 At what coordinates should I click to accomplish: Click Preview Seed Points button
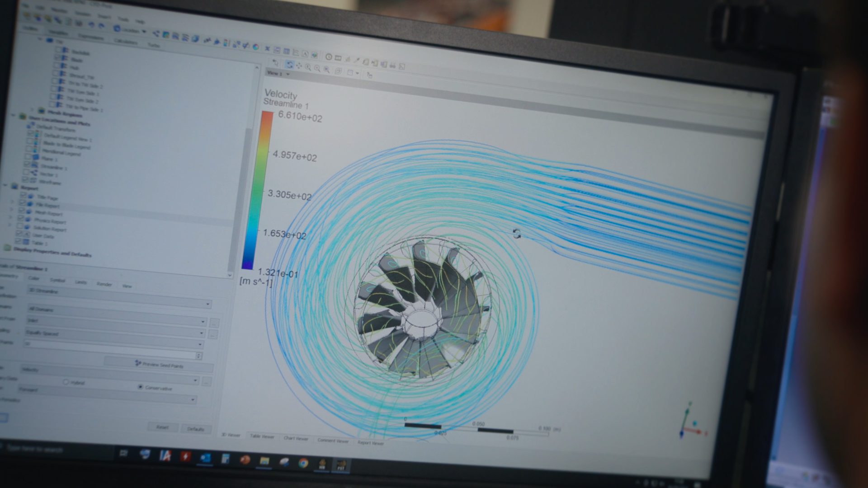click(x=159, y=365)
